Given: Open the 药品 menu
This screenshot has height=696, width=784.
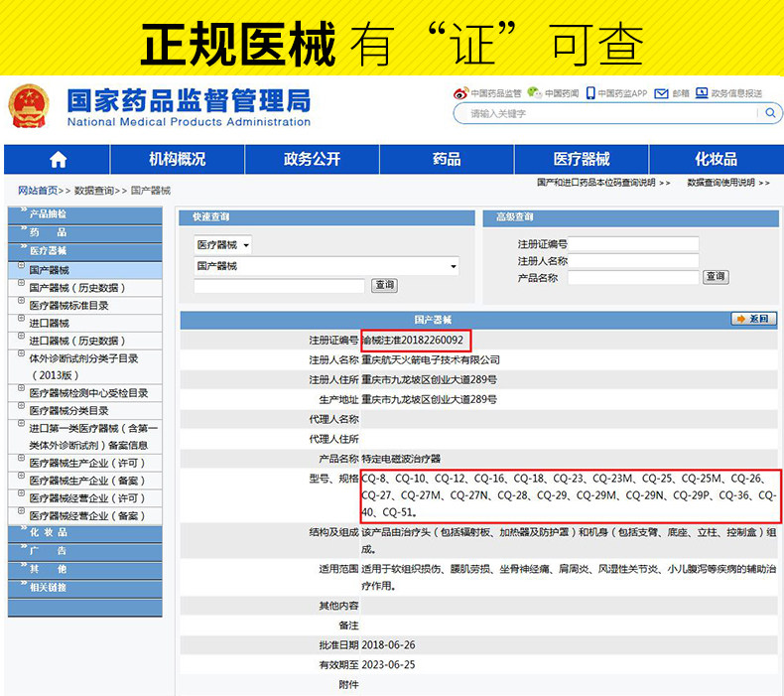Looking at the screenshot, I should [447, 160].
